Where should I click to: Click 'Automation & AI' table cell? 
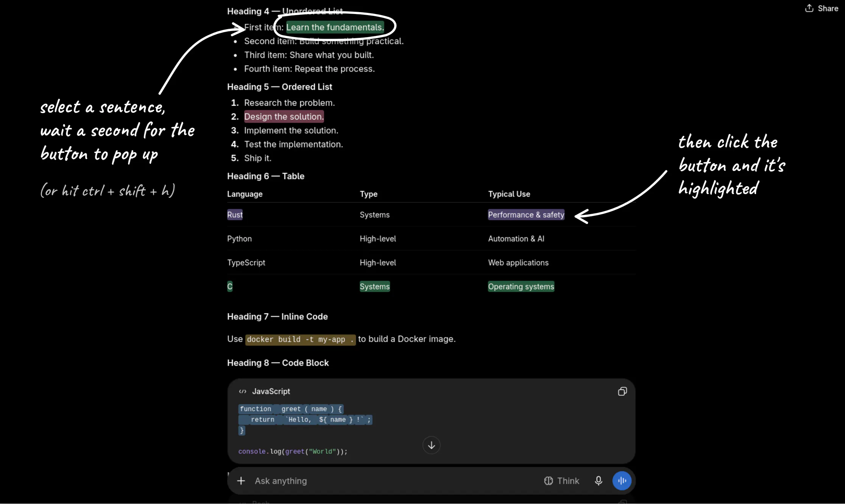tap(516, 239)
